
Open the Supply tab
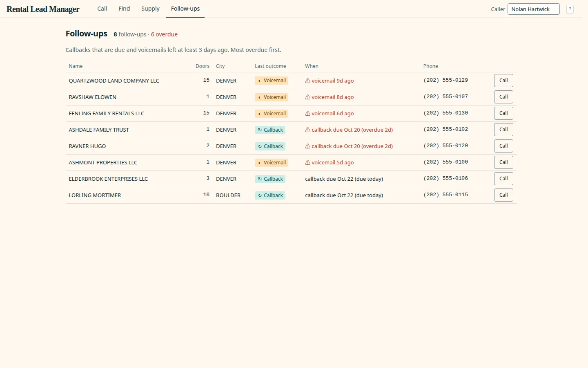pos(150,9)
